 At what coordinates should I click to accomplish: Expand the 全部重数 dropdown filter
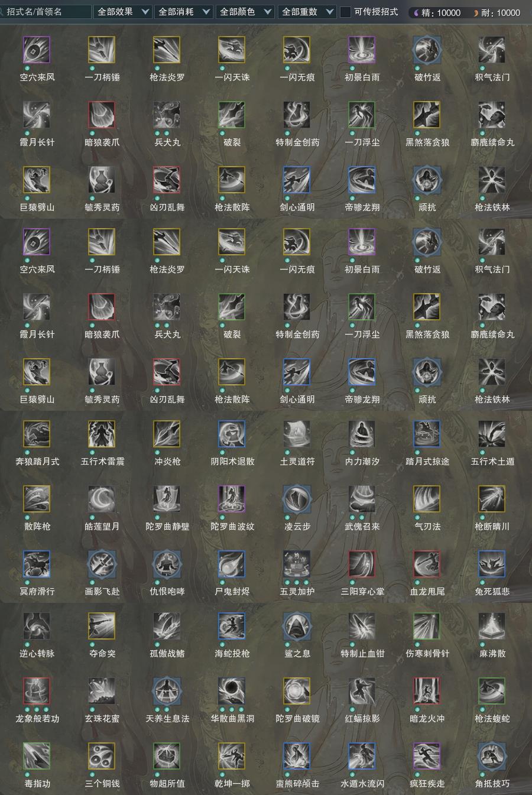(307, 12)
